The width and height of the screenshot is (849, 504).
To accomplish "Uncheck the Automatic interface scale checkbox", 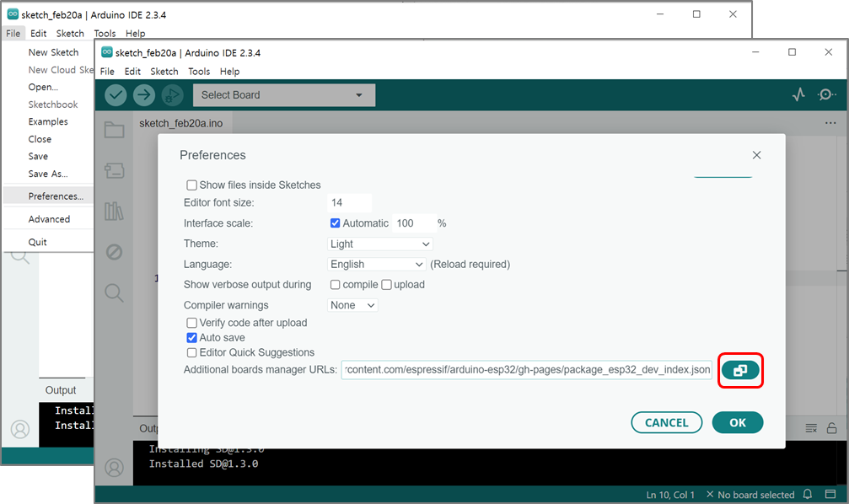I will [336, 223].
